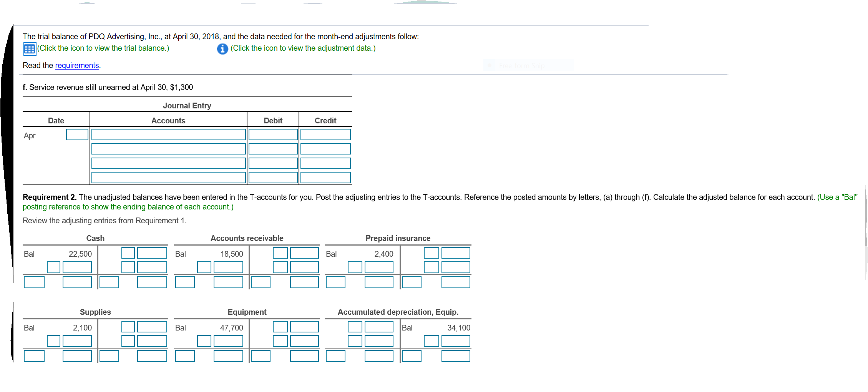This screenshot has height=392, width=868.
Task: Click the Debit field on the first journal row
Action: pos(273,134)
